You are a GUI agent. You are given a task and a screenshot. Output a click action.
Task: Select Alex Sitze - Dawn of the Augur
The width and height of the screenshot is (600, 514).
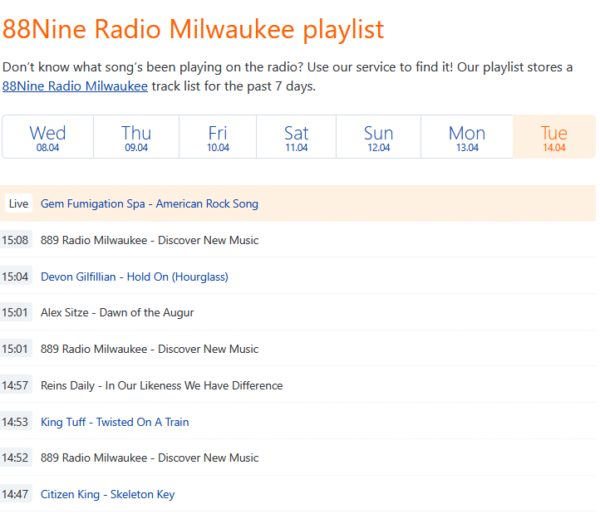117,313
